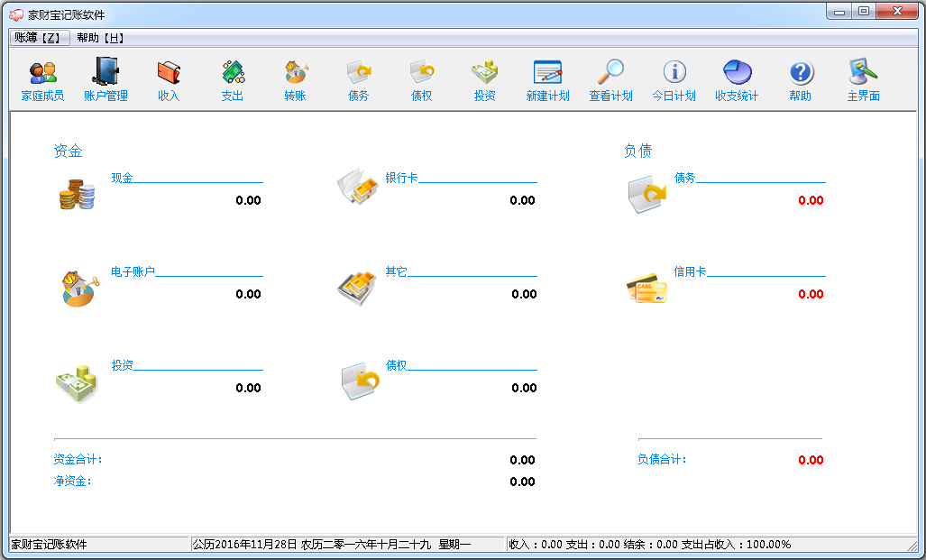
Task: Open the 家庭成员 family members tool
Action: pos(42,79)
